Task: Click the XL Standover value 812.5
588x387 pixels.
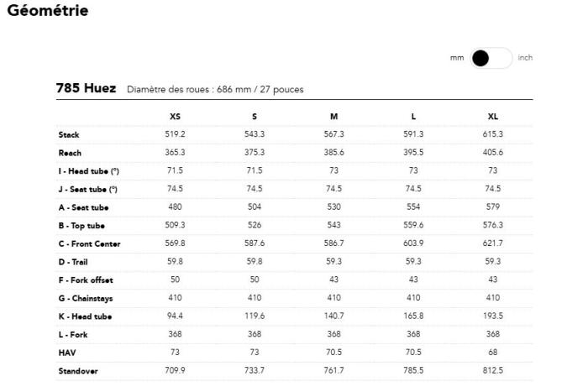Action: pos(492,371)
